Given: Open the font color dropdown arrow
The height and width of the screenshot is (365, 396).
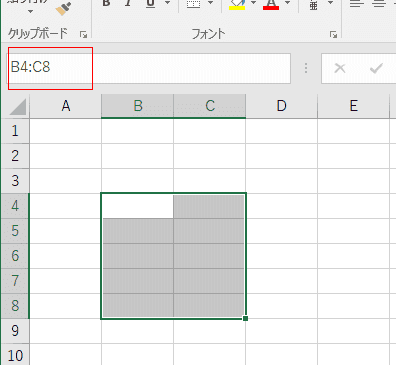Looking at the screenshot, I should (287, 3).
